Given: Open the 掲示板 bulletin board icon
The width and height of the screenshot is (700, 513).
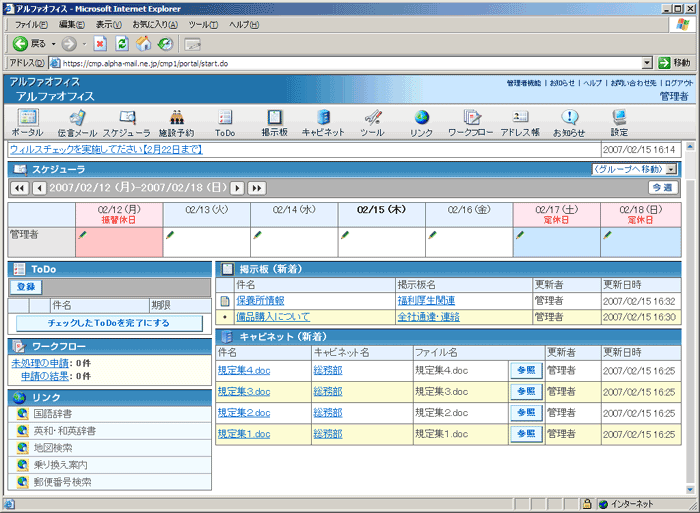Looking at the screenshot, I should [275, 123].
